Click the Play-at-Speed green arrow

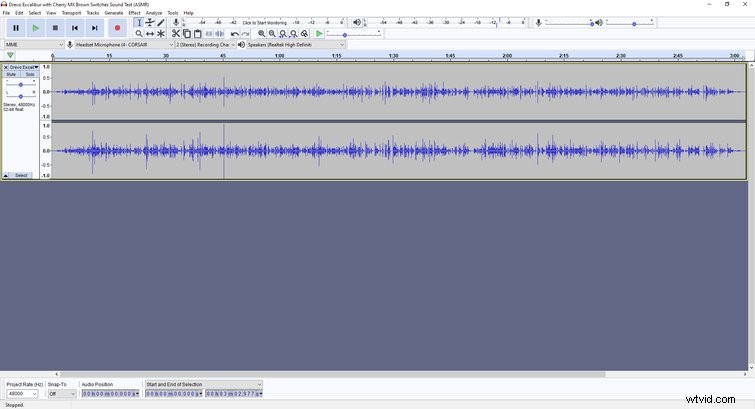tap(319, 34)
